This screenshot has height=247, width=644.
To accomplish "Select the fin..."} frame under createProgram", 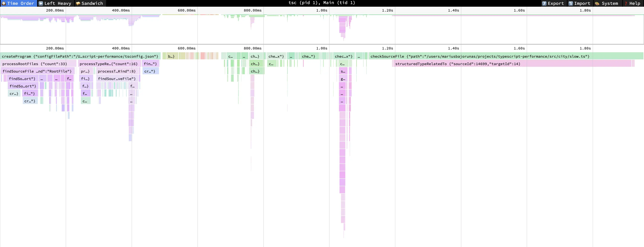I will (151, 64).
